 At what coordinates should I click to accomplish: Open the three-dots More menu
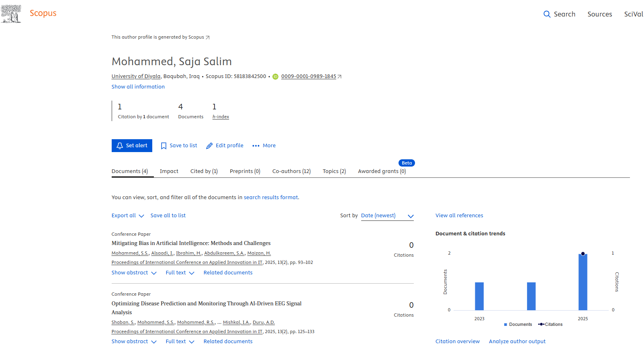pyautogui.click(x=256, y=146)
